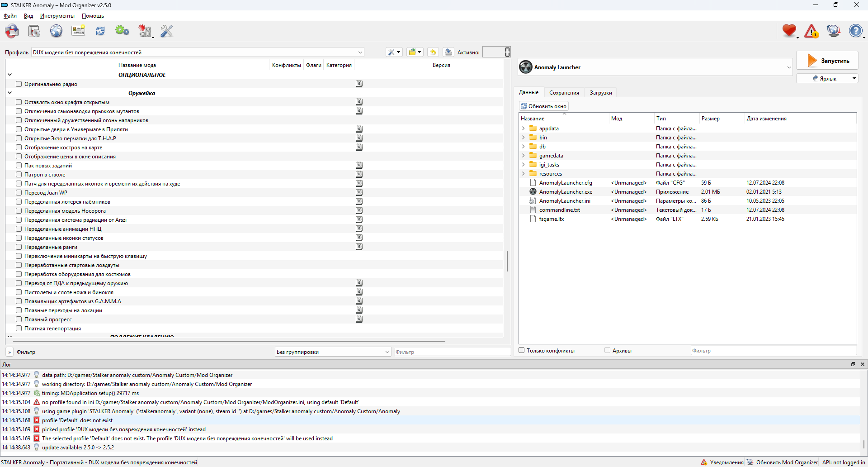Open profiles manager ID card icon
The width and height of the screenshot is (868, 467).
click(x=78, y=31)
